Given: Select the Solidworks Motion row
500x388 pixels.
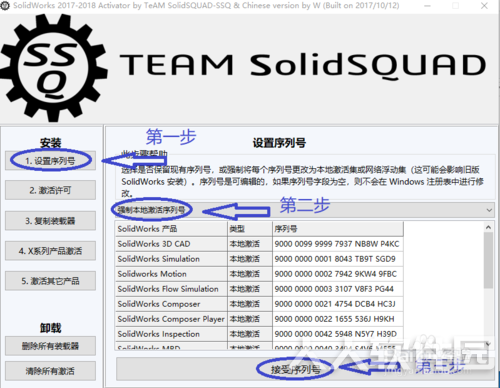Looking at the screenshot, I should (259, 274).
